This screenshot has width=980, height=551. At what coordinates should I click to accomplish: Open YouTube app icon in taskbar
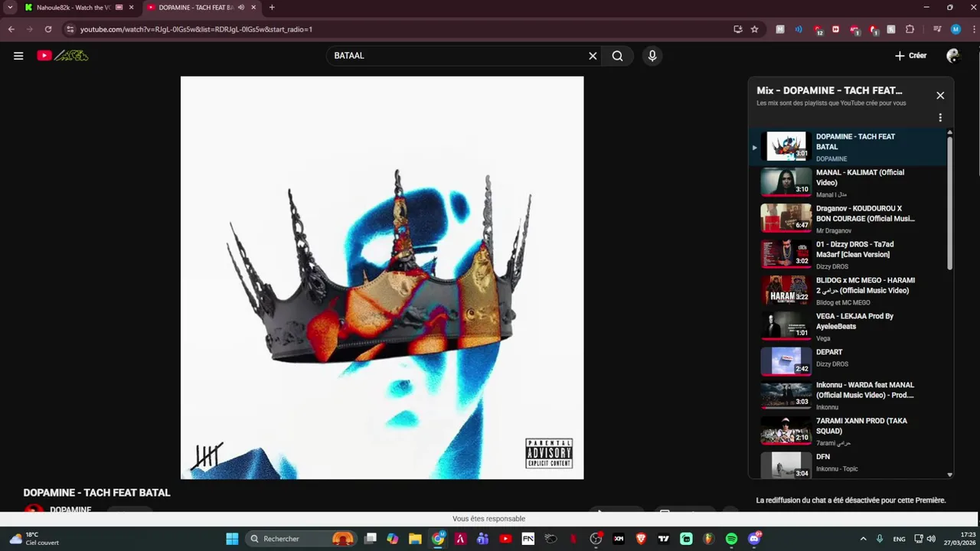pos(505,539)
